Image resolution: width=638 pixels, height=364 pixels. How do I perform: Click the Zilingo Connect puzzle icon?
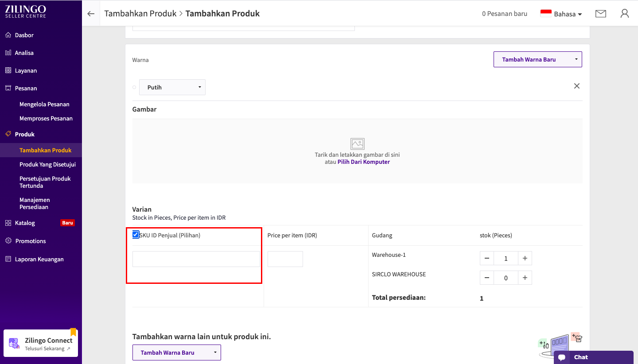coord(14,344)
